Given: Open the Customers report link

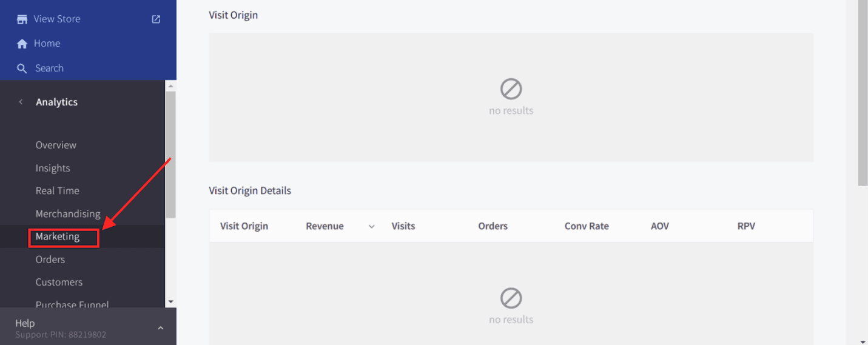Looking at the screenshot, I should [59, 282].
